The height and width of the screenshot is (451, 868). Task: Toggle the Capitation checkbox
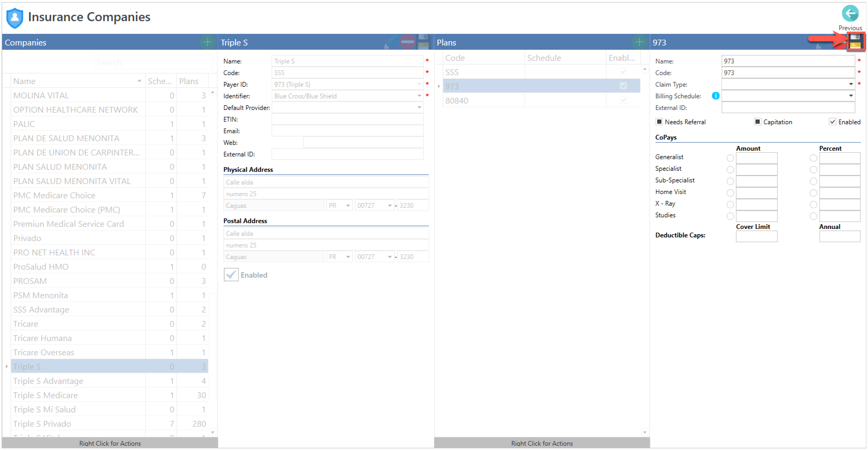pyautogui.click(x=758, y=122)
